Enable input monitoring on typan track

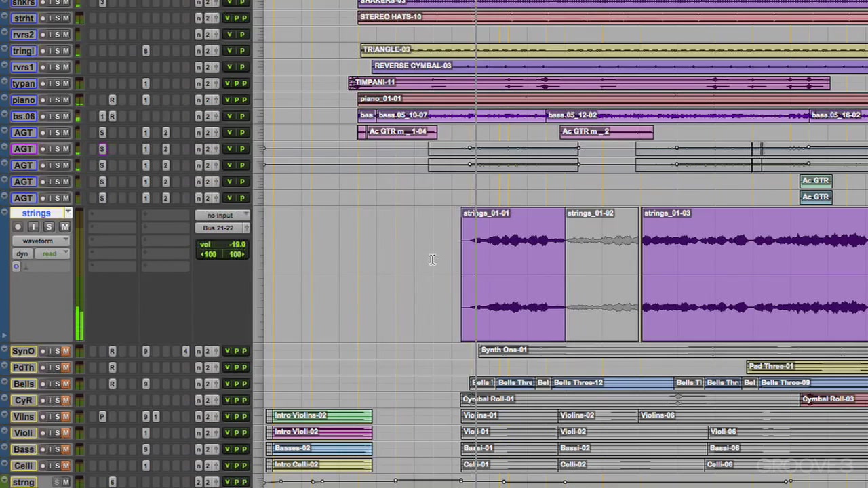pyautogui.click(x=50, y=83)
